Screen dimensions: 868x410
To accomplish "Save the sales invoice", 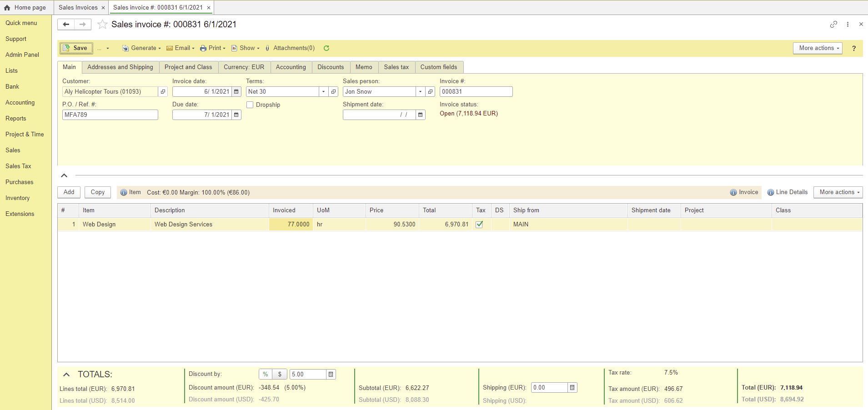I will (x=76, y=48).
